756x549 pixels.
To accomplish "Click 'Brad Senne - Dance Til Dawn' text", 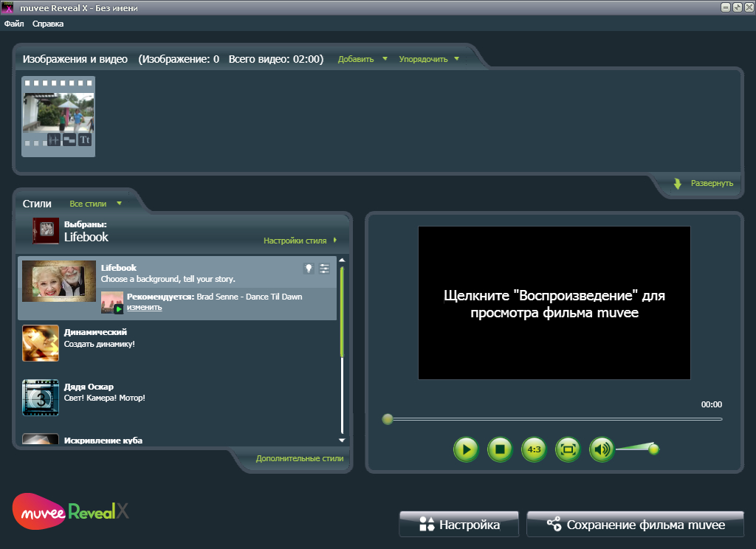I will point(250,297).
